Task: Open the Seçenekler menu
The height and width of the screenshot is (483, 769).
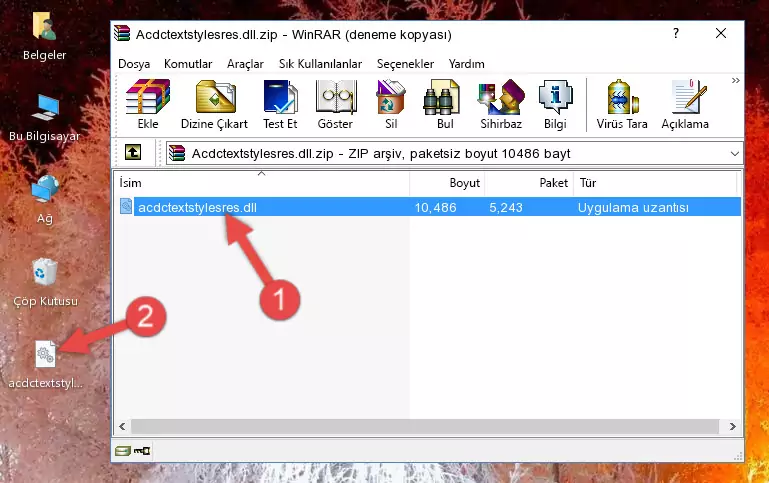Action: [405, 64]
